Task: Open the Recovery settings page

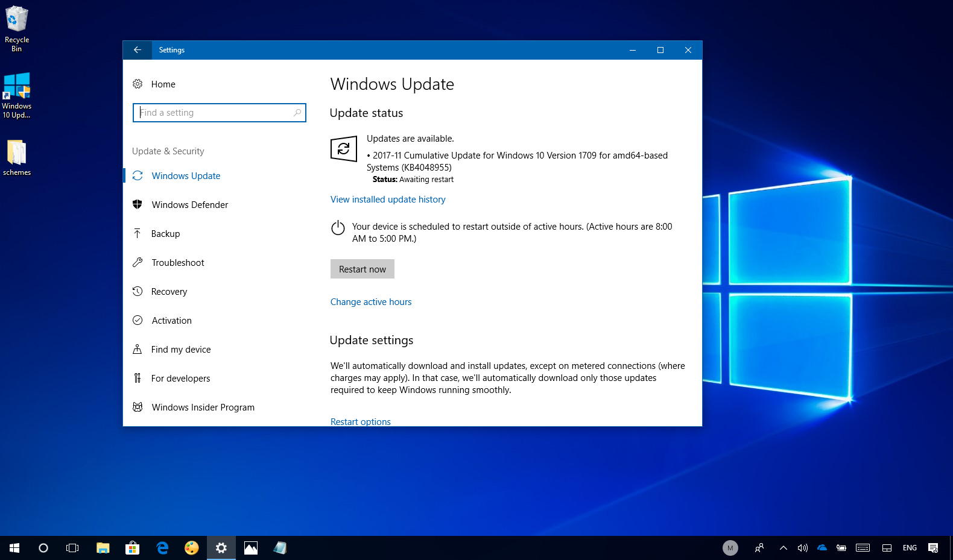Action: coord(169,292)
